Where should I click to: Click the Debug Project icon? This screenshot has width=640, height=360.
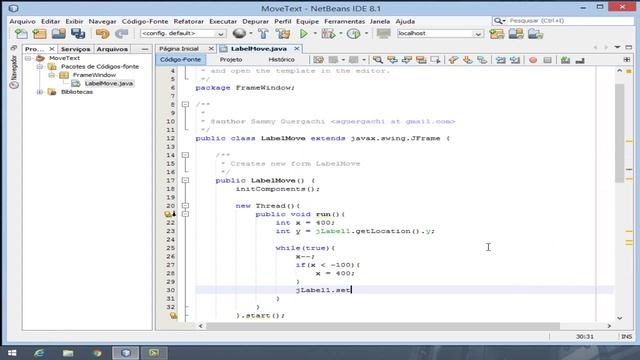click(328, 33)
